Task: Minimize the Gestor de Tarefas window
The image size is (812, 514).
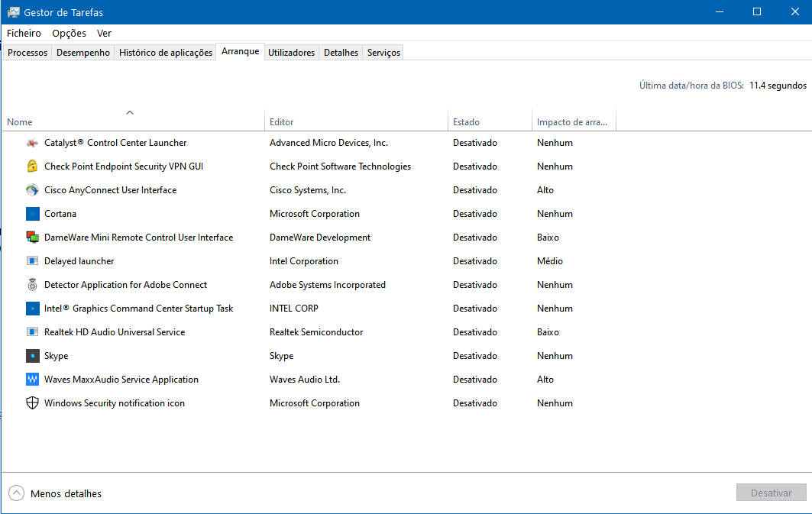Action: [x=720, y=12]
